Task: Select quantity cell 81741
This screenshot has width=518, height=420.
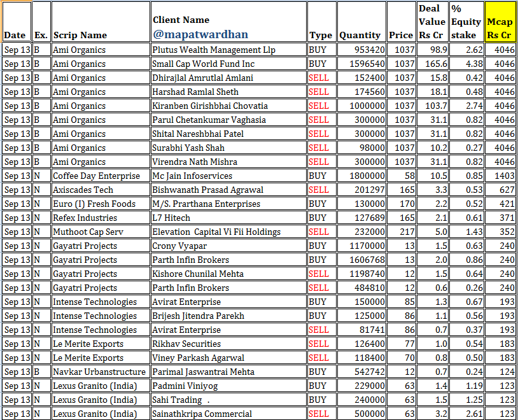Action: coord(361,330)
